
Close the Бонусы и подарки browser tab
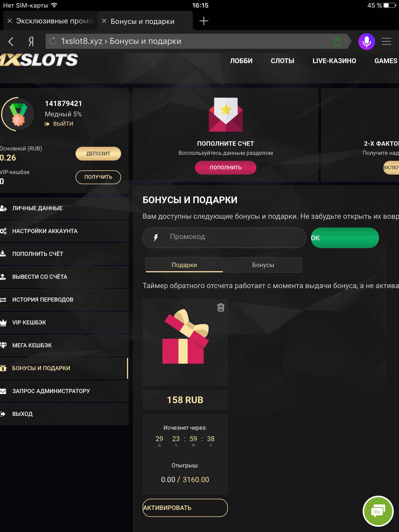click(x=104, y=21)
